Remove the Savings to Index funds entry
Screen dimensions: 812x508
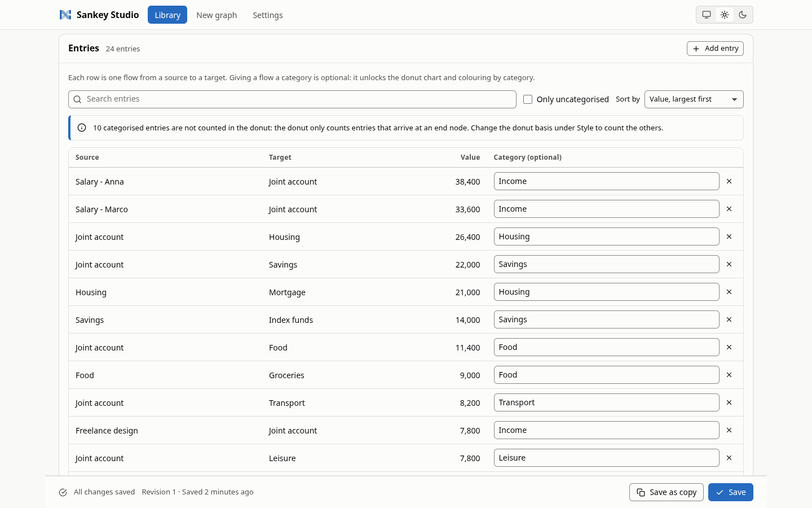point(729,319)
